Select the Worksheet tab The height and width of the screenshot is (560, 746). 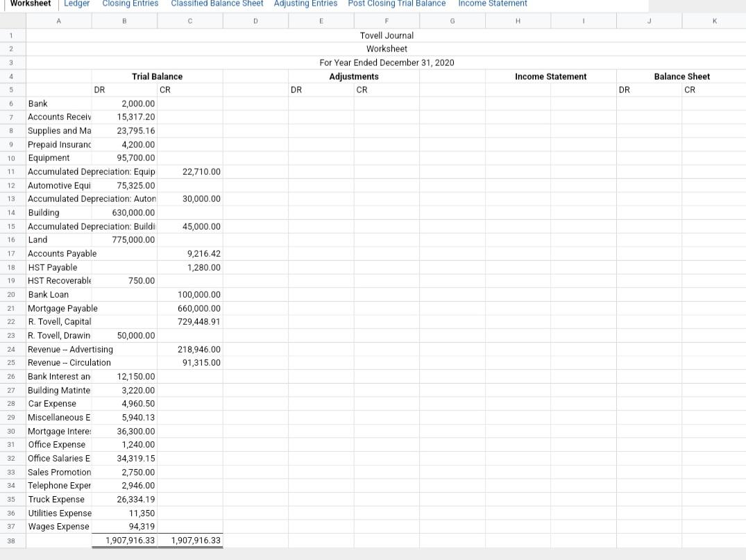click(31, 3)
